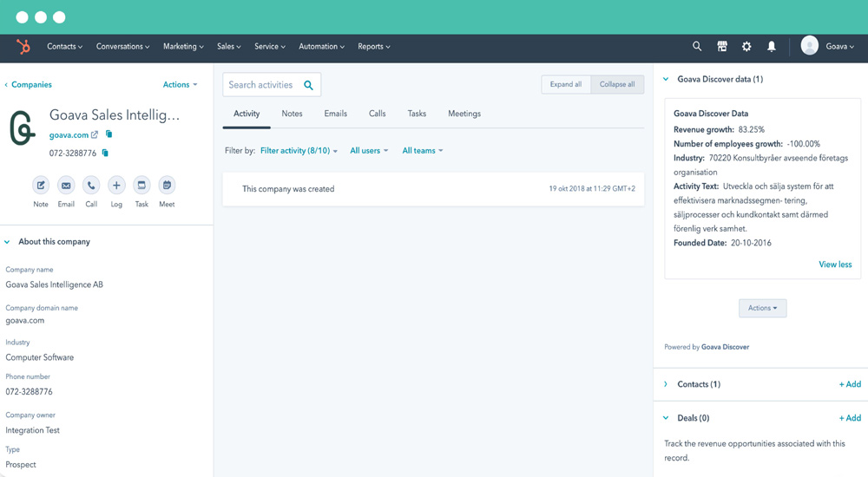Copy the phone number 072-3288776
Screen dimensions: 868x477
pos(105,153)
